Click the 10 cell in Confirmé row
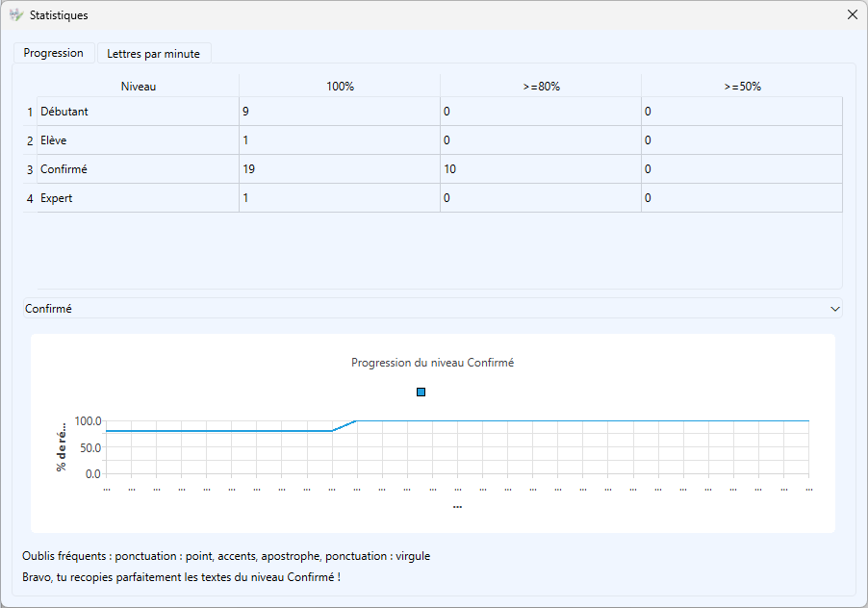This screenshot has width=868, height=608. [449, 169]
